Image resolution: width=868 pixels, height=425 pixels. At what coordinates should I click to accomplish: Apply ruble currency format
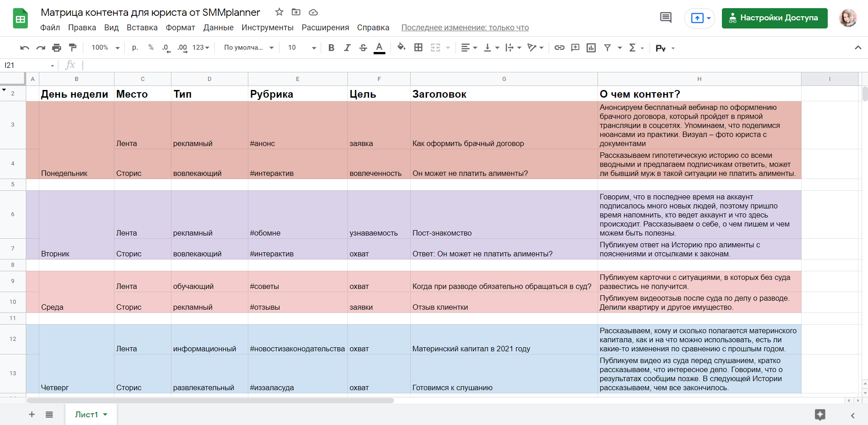click(x=135, y=47)
